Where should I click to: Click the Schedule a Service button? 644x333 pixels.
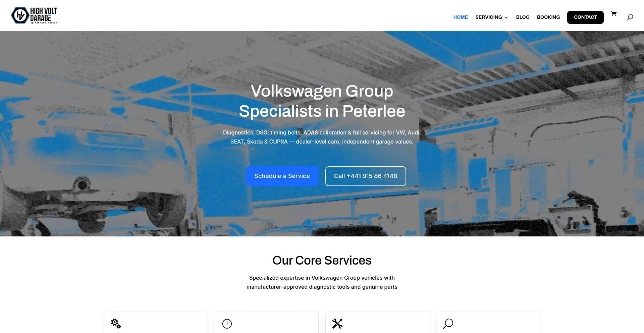click(282, 176)
